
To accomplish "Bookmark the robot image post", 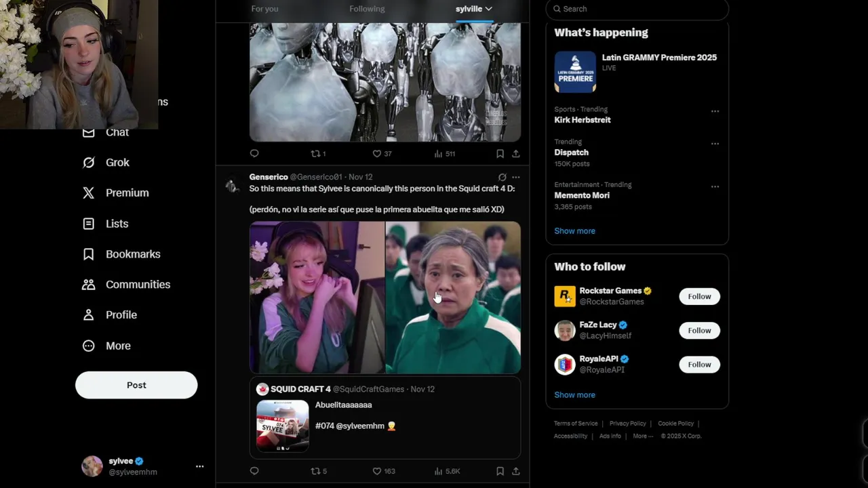I will point(500,154).
